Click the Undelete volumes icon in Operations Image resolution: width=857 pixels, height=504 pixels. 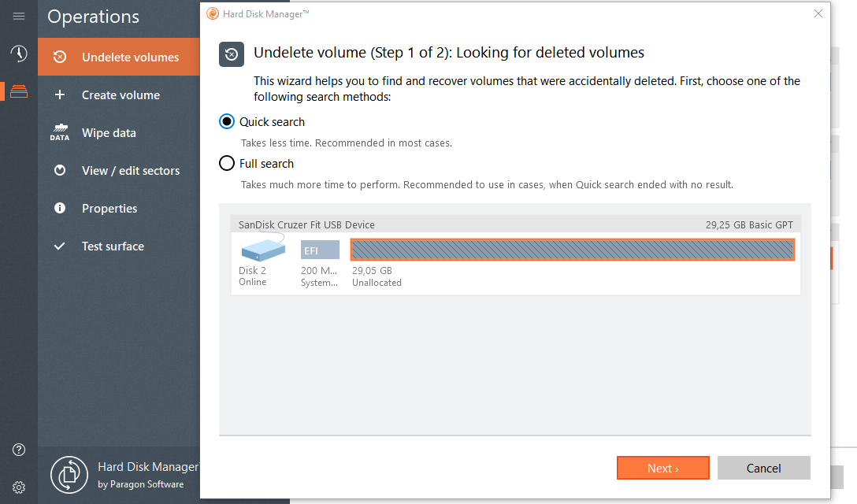pos(60,57)
